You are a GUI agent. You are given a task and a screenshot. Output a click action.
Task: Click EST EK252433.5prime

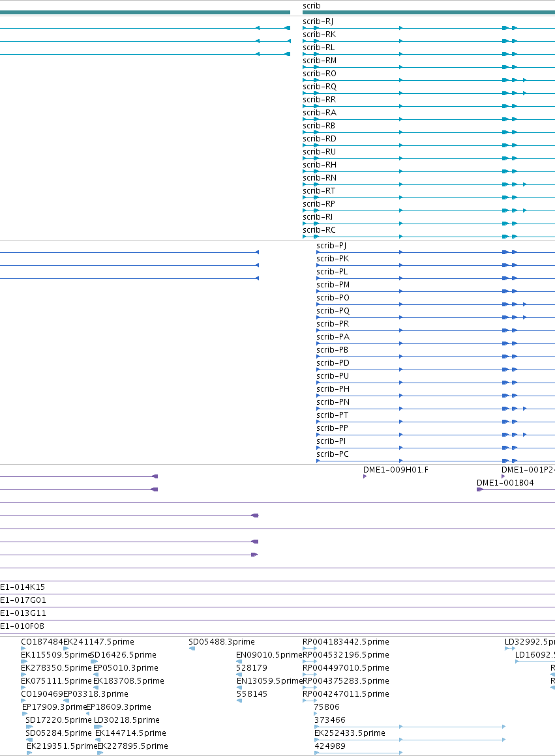[350, 733]
